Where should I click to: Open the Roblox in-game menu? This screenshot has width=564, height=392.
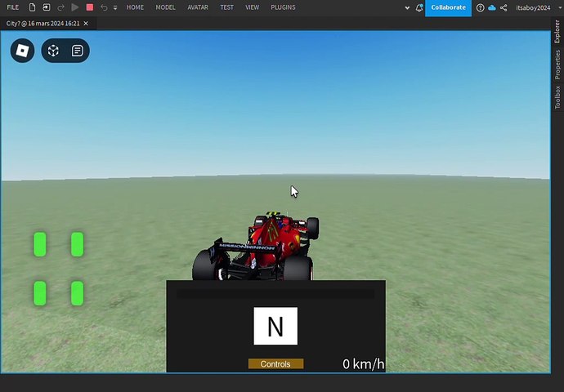point(22,51)
